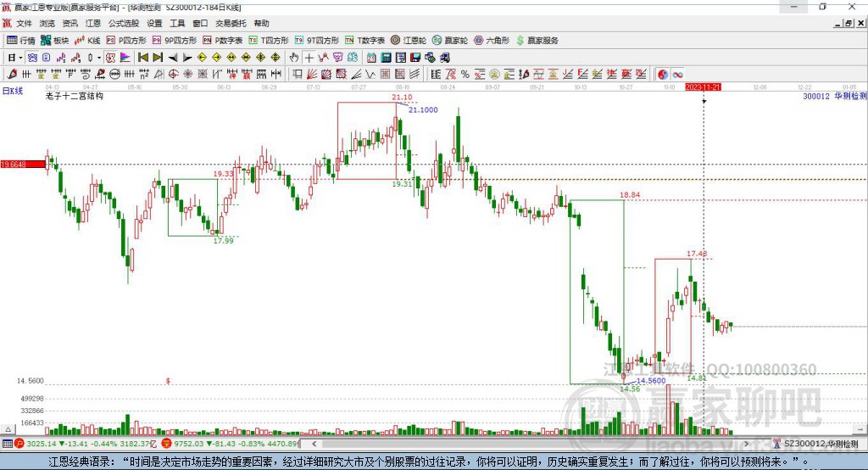Open the 交易委托 menu
Image resolution: width=868 pixels, height=470 pixels.
tap(231, 23)
